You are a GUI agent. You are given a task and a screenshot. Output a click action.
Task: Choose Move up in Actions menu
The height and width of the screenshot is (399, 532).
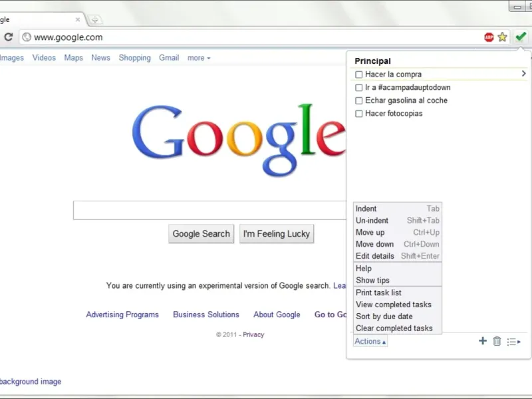coord(397,232)
